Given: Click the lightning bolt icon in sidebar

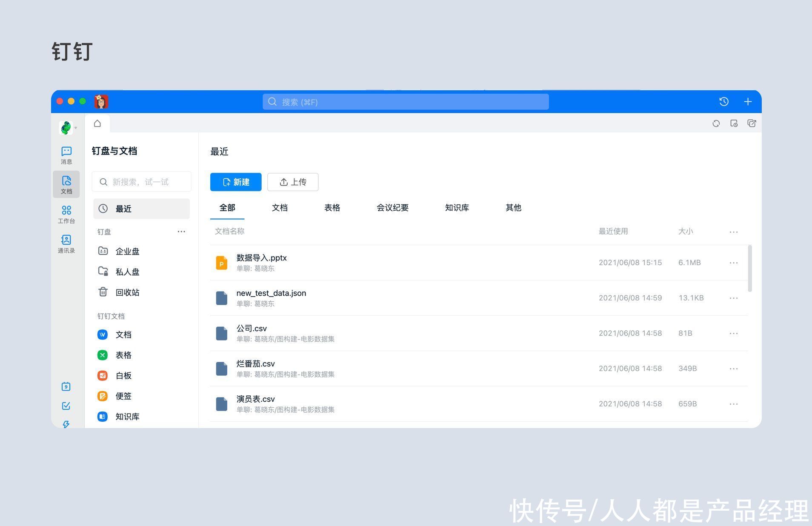Looking at the screenshot, I should (x=66, y=424).
